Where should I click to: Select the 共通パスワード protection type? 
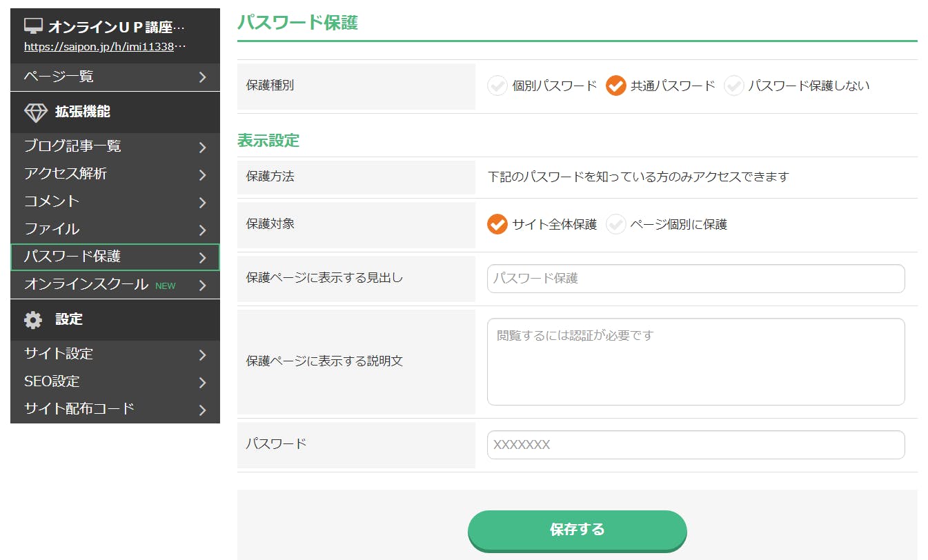[615, 86]
